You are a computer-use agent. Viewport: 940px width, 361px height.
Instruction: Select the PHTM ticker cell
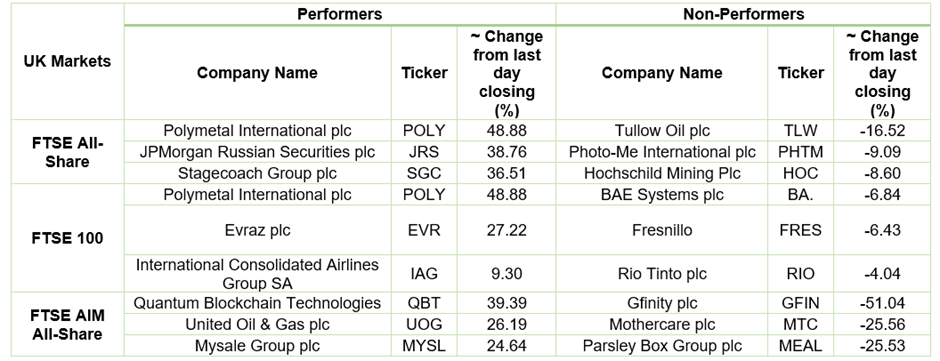point(800,152)
